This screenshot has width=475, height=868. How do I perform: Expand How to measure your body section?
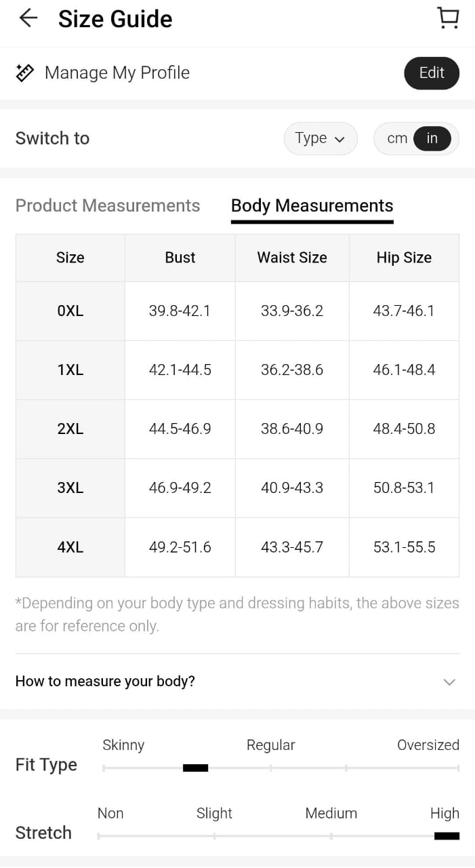105,681
